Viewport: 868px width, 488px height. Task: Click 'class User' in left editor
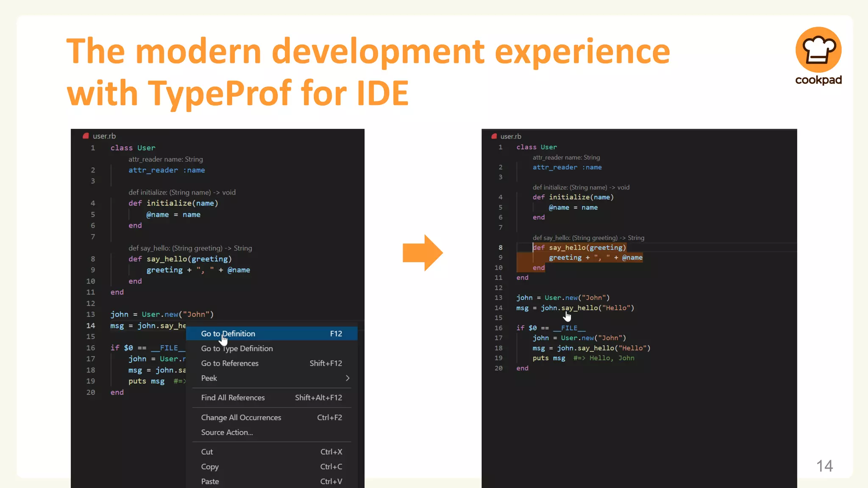pyautogui.click(x=133, y=148)
